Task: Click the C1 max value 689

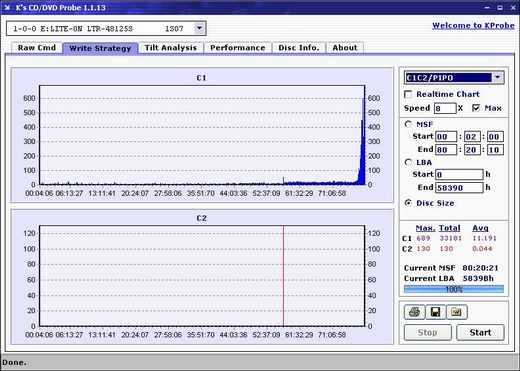Action: [423, 238]
